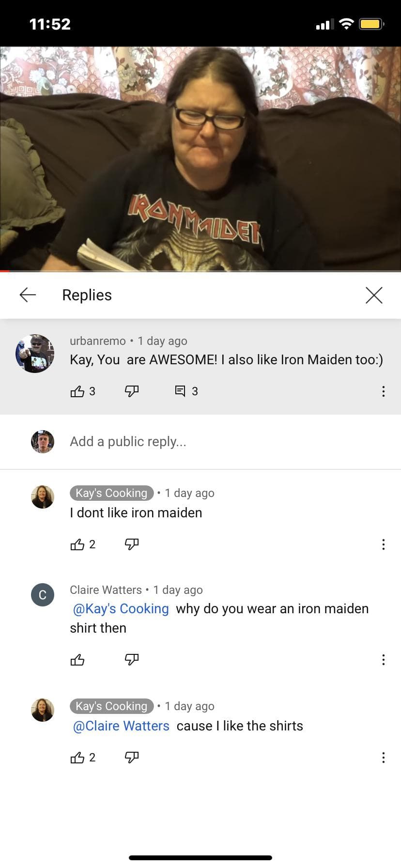This screenshot has width=401, height=868.
Task: Thumbs up Claire Watters' reply
Action: pos(77,660)
